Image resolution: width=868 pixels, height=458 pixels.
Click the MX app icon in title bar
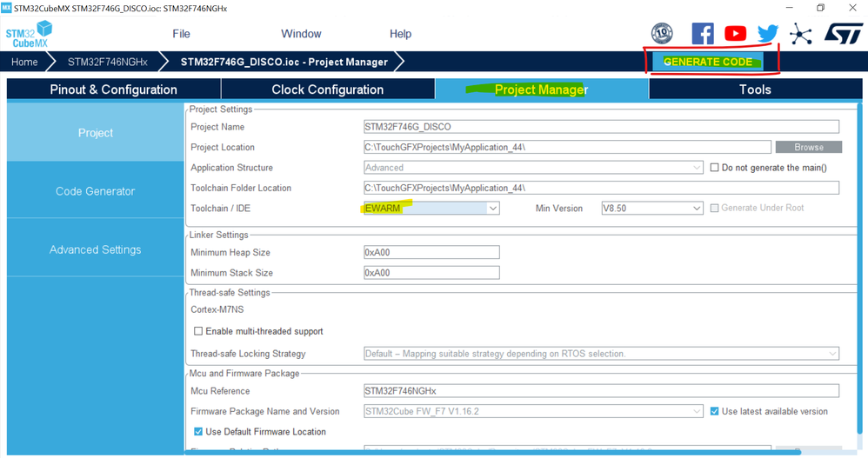[6, 8]
